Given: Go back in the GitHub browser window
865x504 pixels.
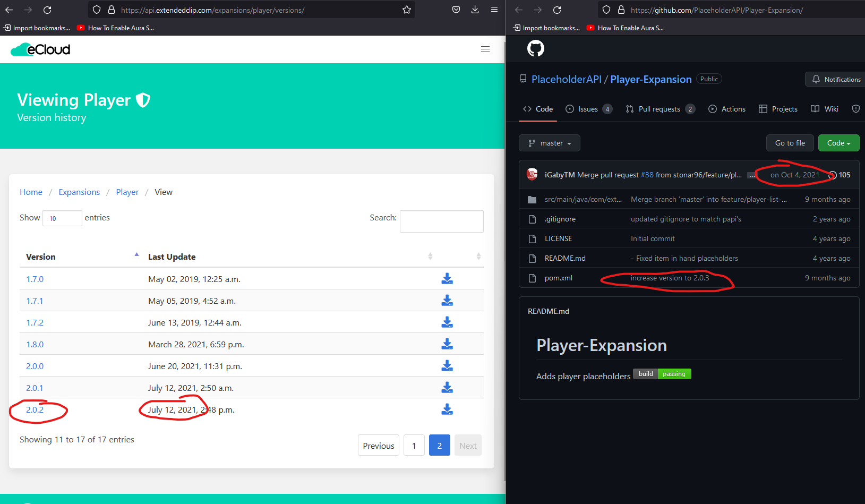Looking at the screenshot, I should [x=519, y=10].
